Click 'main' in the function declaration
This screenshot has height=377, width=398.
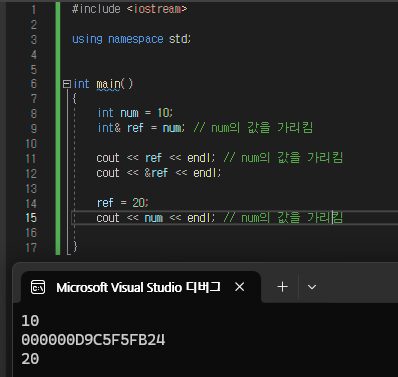click(108, 84)
